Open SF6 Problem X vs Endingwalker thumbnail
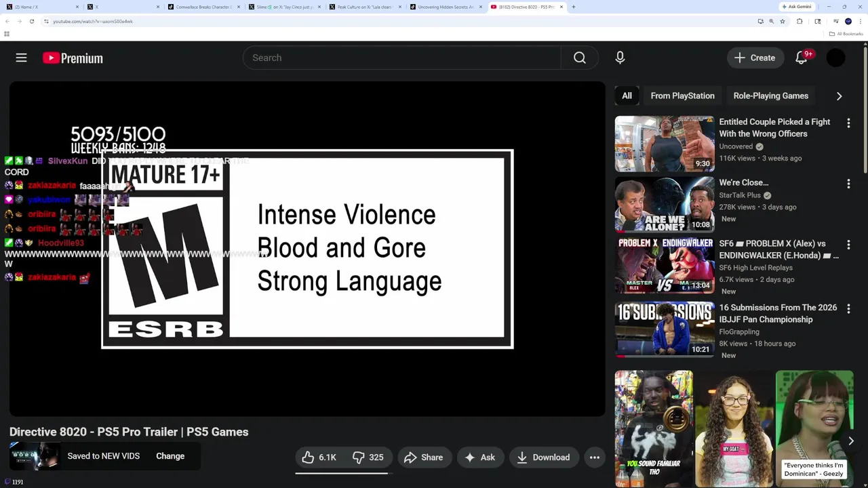This screenshot has height=488, width=868. 665,266
